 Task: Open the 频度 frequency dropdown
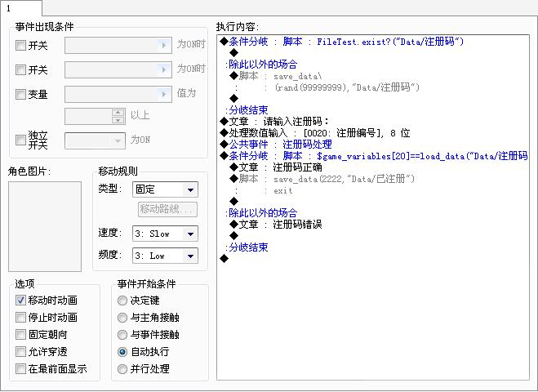tap(165, 256)
